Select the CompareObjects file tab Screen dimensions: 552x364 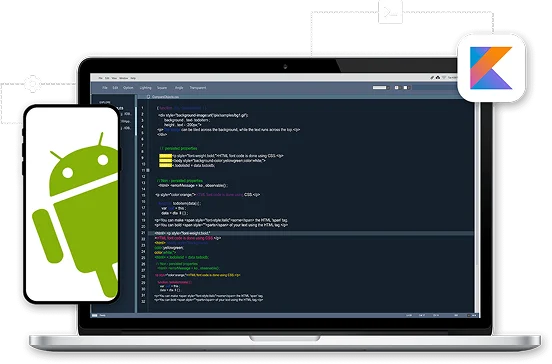point(163,96)
